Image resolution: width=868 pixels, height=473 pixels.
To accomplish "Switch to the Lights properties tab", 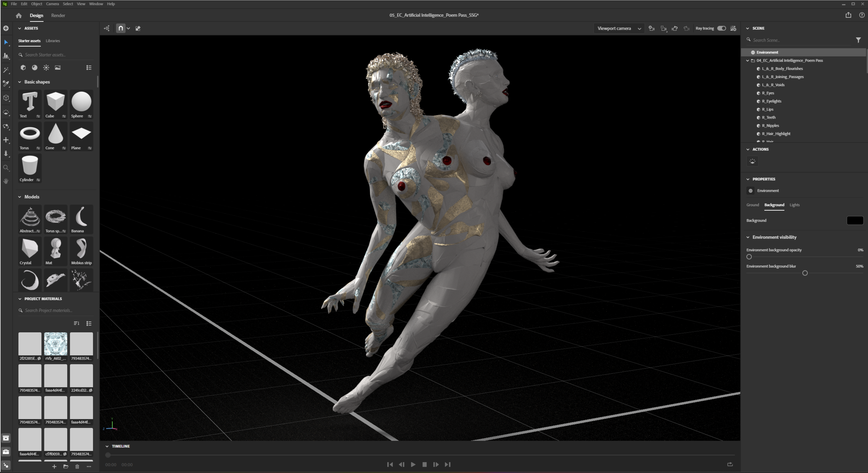I will [794, 205].
